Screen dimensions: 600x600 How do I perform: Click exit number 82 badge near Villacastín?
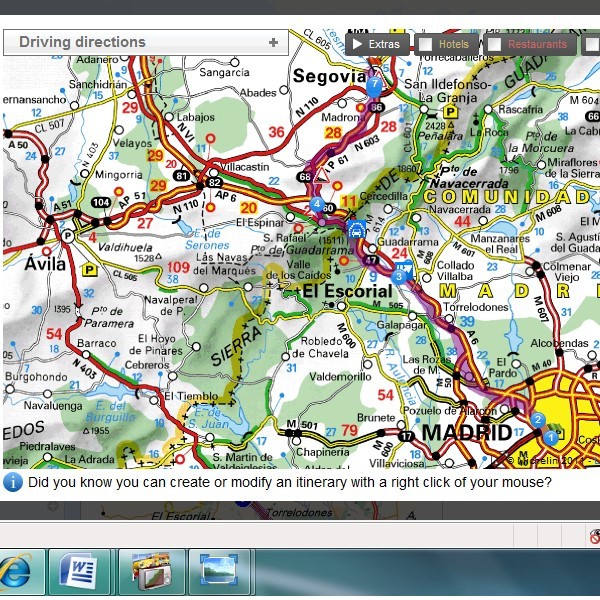[214, 183]
